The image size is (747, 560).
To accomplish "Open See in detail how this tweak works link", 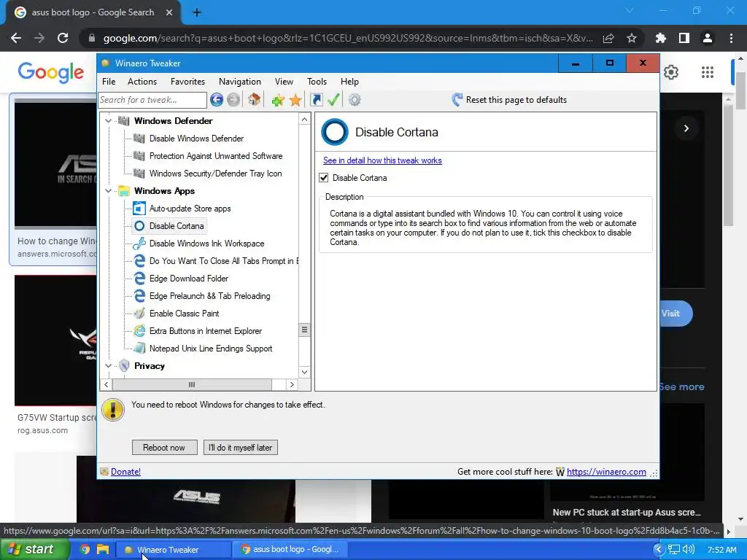I will pyautogui.click(x=382, y=160).
